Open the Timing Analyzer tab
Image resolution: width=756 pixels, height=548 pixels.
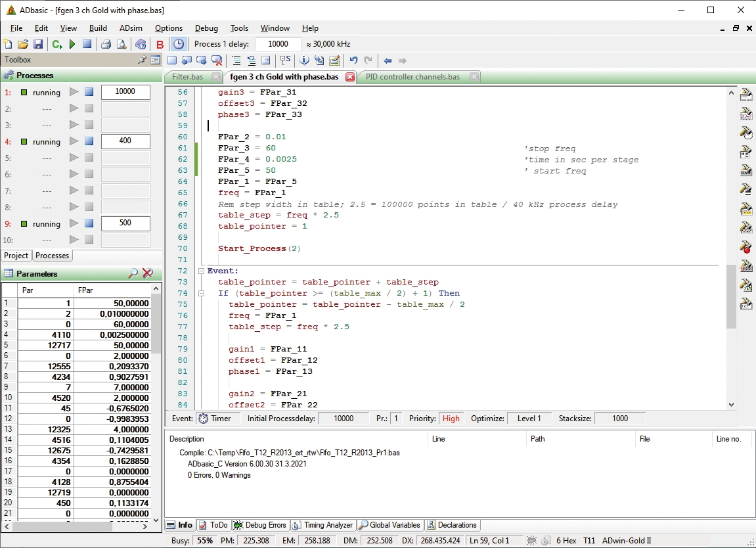tap(323, 525)
